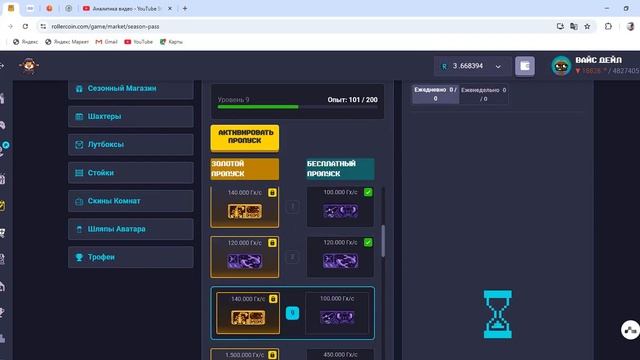The width and height of the screenshot is (640, 360).
Task: Open the browser extensions puzzle icon
Action: pos(608,26)
